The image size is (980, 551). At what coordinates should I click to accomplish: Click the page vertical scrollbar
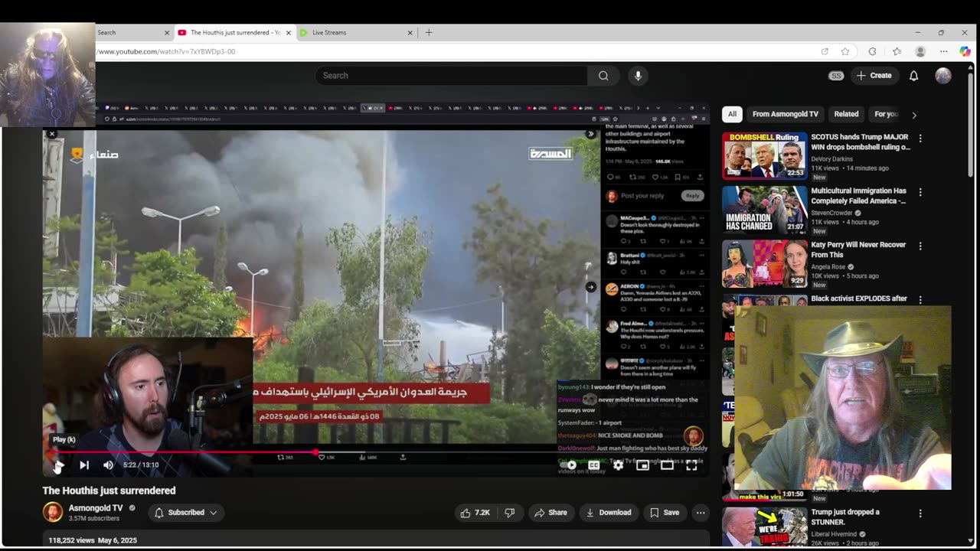pyautogui.click(x=971, y=126)
